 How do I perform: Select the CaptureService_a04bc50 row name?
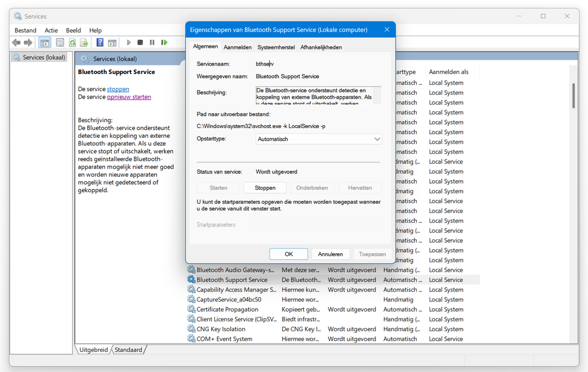pyautogui.click(x=229, y=300)
